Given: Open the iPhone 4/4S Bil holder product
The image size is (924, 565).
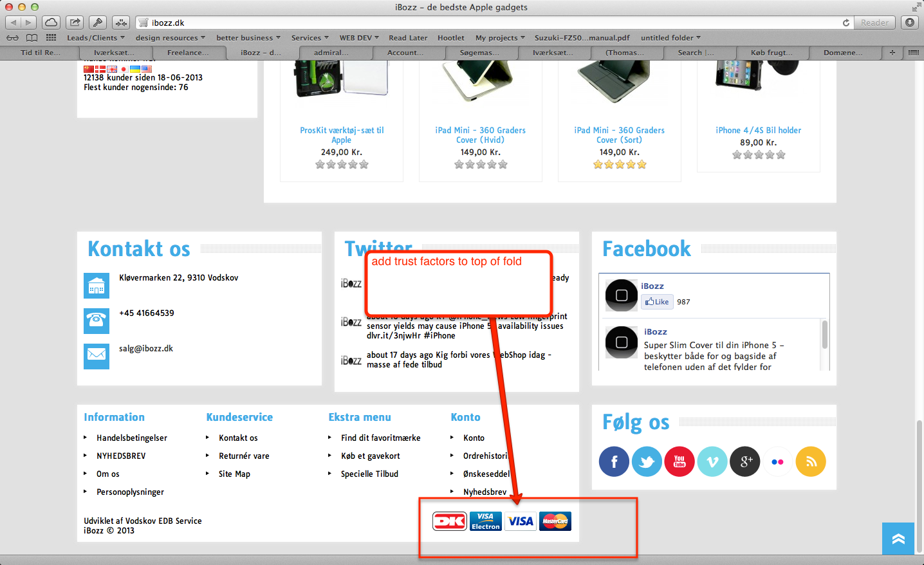Looking at the screenshot, I should [758, 131].
